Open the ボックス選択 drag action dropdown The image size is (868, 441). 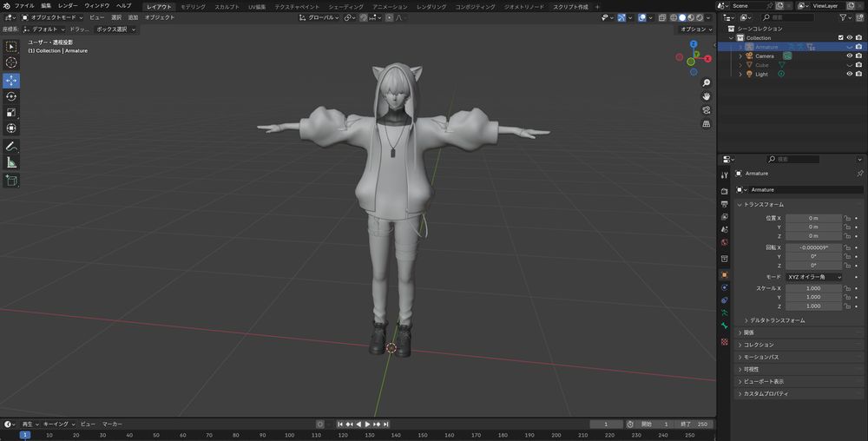pyautogui.click(x=115, y=30)
